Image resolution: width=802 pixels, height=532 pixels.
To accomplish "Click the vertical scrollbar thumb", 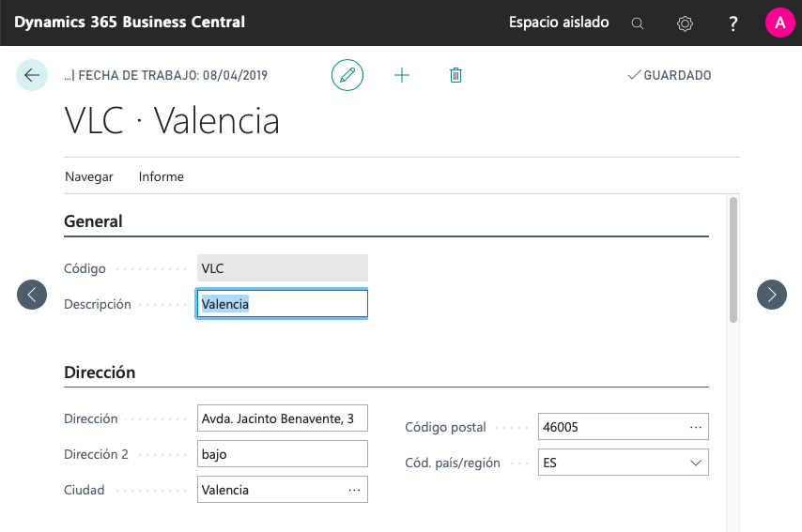I will pos(733,259).
